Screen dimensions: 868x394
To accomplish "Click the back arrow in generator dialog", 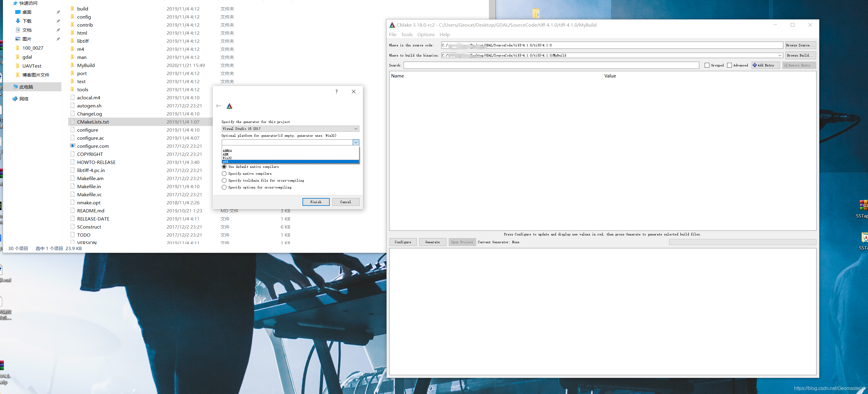I will point(218,106).
